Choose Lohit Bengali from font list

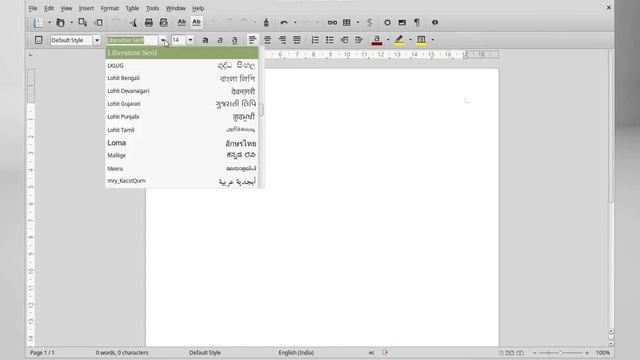pos(182,78)
